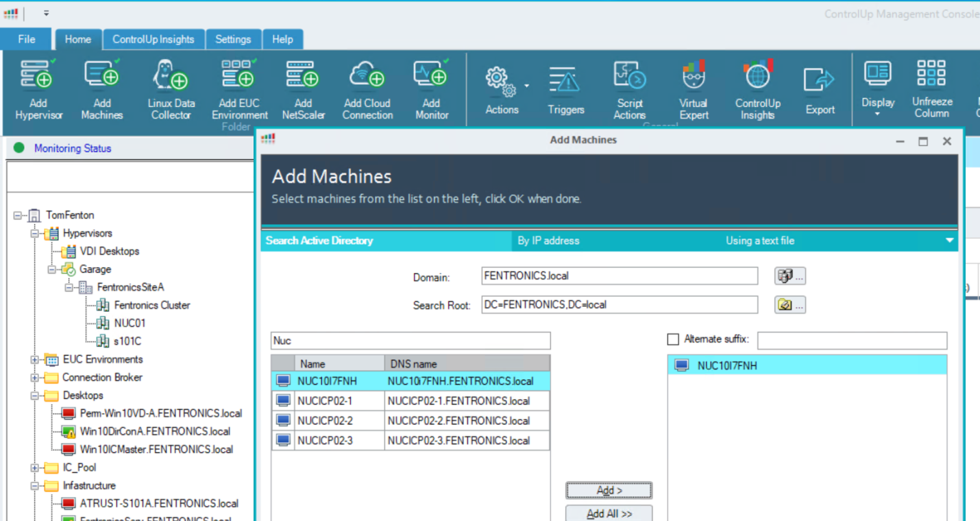Viewport: 980px width, 521px height.
Task: Open Add Cloud Connection
Action: 367,75
